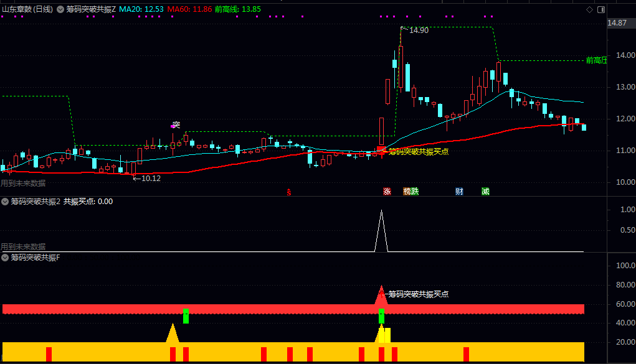
Task: Click the red 涨 event marker icon
Action: click(387, 191)
